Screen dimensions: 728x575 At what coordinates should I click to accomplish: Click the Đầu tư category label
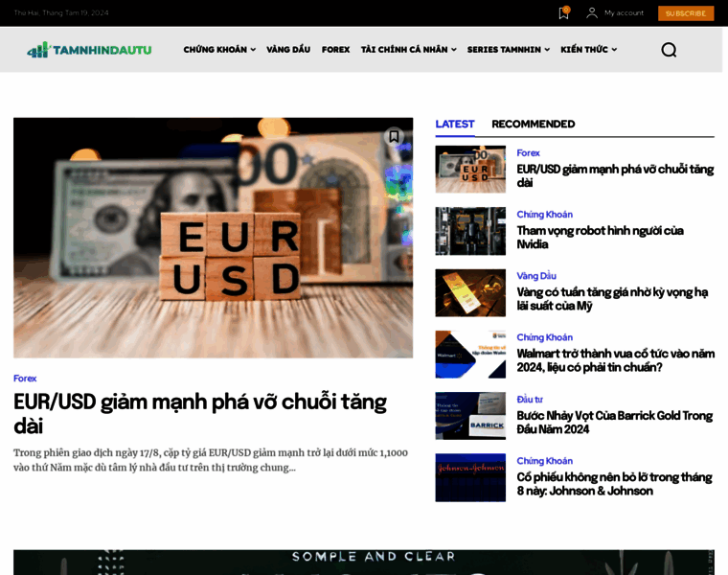click(530, 400)
